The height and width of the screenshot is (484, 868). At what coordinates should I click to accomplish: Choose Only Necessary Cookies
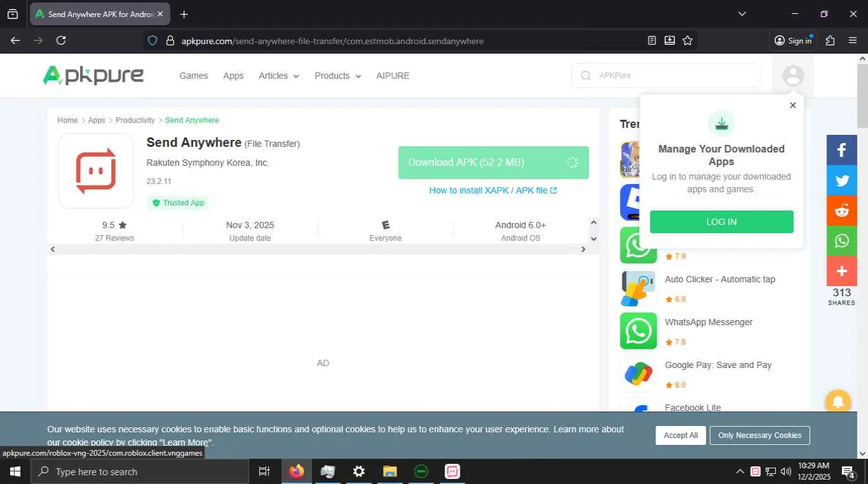point(759,435)
